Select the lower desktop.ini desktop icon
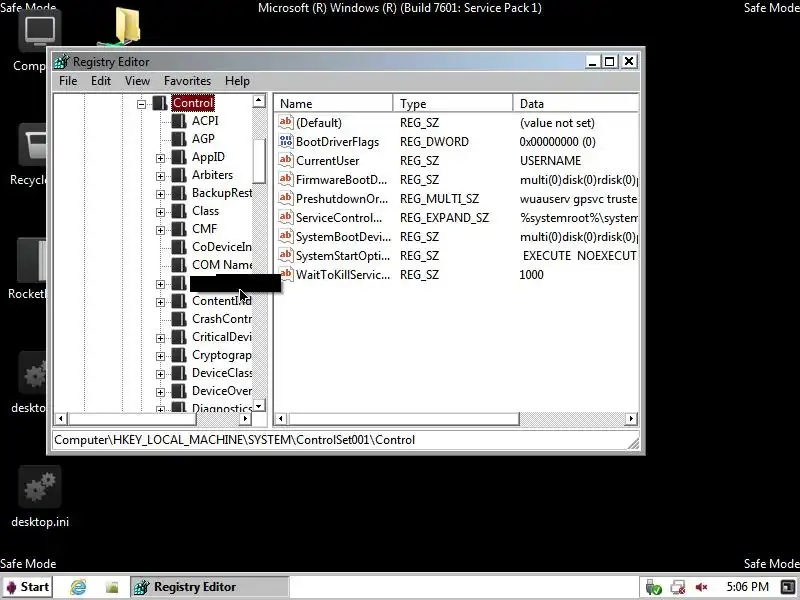 pyautogui.click(x=40, y=497)
